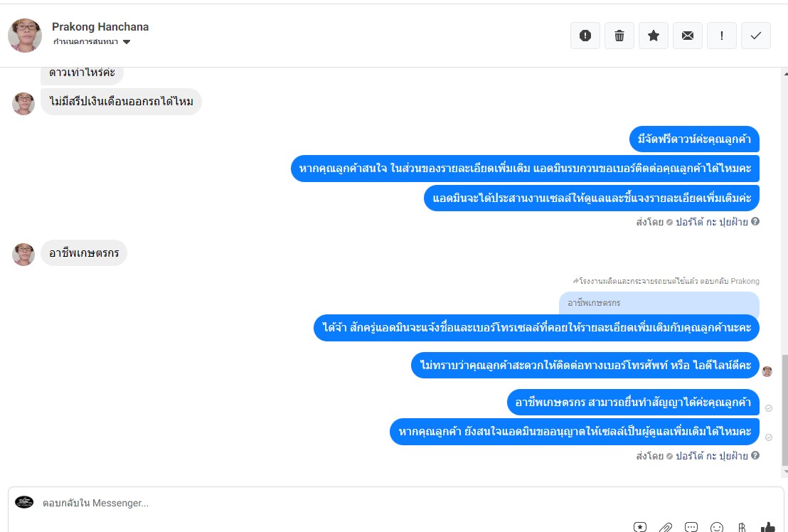Click Prakong Hanchana's header profile photo
The image size is (788, 532).
pos(25,35)
